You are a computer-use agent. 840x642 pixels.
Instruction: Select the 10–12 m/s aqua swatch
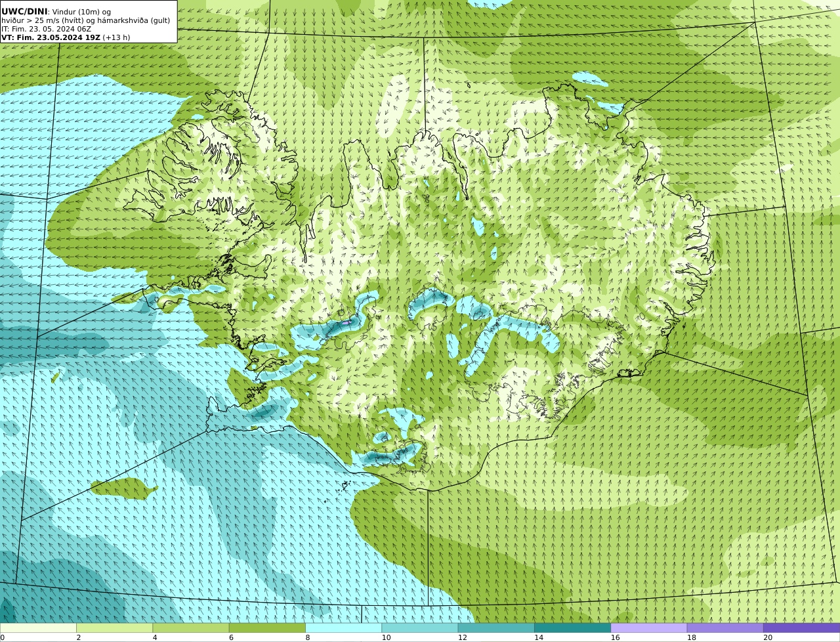point(420,628)
